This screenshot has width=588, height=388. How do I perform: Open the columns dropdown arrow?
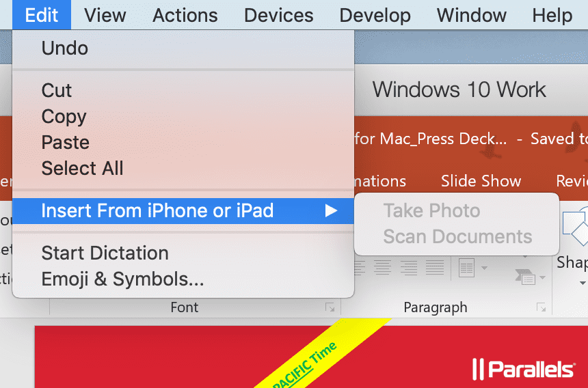pyautogui.click(x=484, y=268)
